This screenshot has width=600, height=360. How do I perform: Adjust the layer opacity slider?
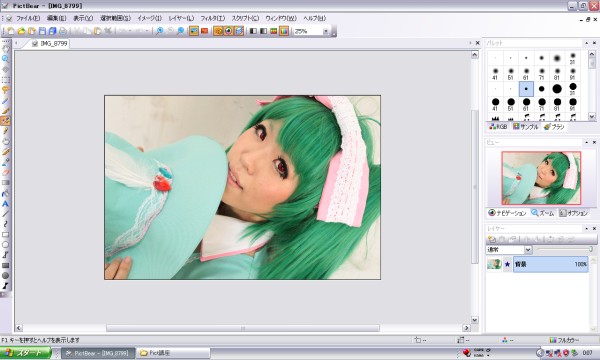click(564, 249)
